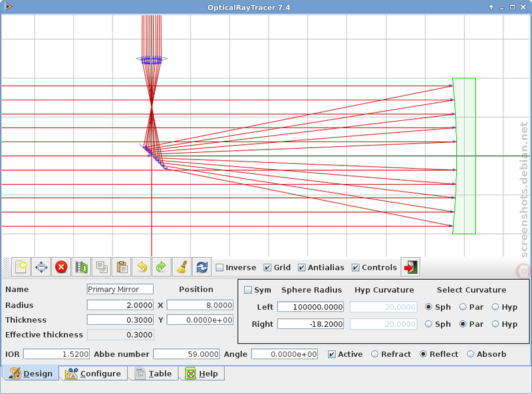
Task: Click the Left Hyp Curvature field
Action: 384,307
